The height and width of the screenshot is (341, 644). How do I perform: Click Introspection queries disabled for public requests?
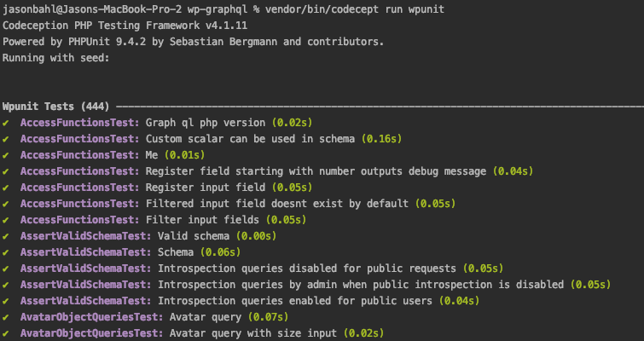click(307, 269)
